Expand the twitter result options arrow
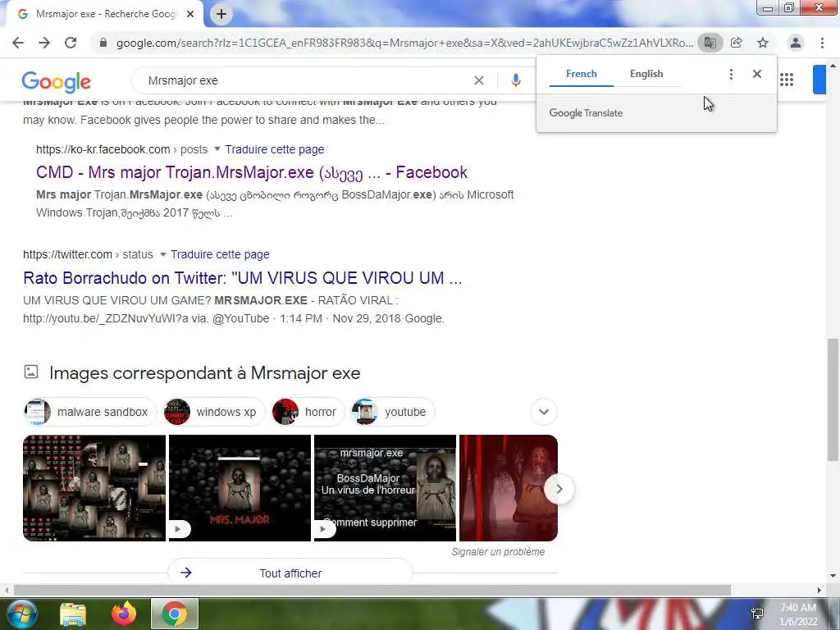Viewport: 840px width, 630px height. (x=163, y=254)
